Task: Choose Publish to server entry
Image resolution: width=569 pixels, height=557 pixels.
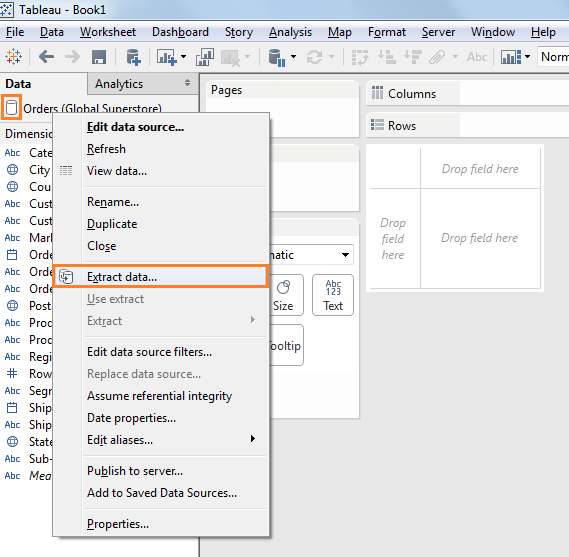Action: (x=161, y=471)
